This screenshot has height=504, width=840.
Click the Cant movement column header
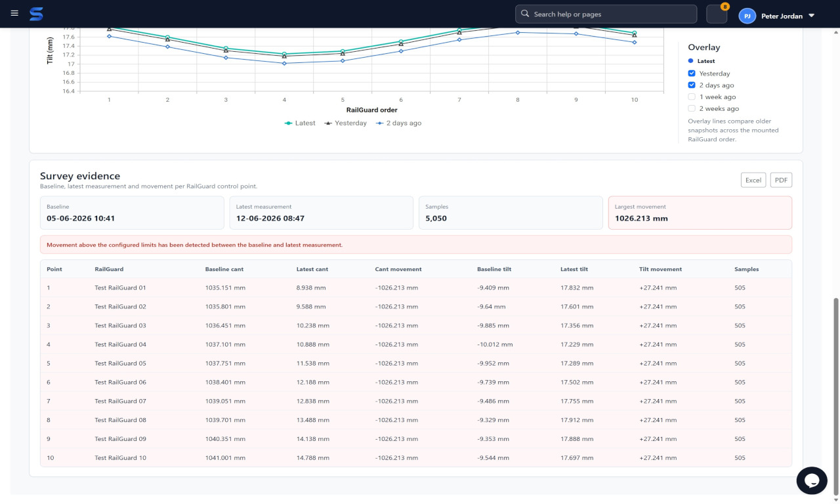coord(398,269)
